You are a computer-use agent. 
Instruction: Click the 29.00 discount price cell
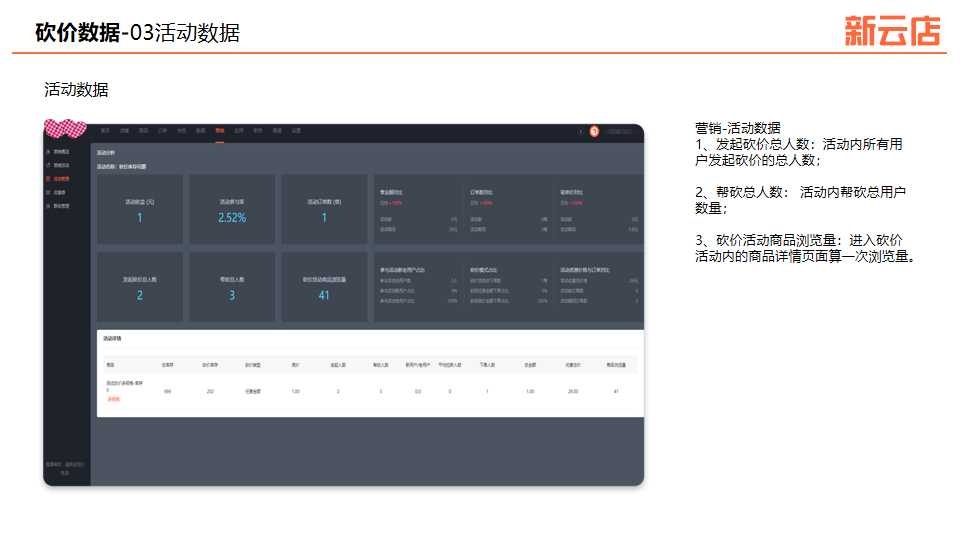[x=573, y=391]
